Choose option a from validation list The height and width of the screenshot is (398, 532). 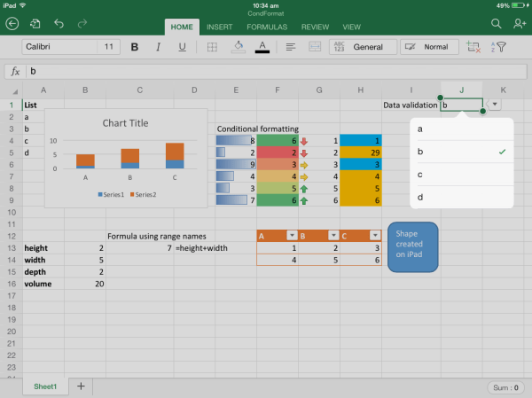(x=461, y=129)
